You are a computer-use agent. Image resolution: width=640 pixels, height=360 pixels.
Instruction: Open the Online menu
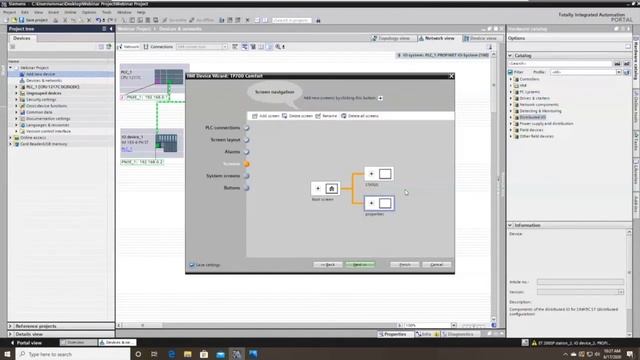pyautogui.click(x=70, y=12)
